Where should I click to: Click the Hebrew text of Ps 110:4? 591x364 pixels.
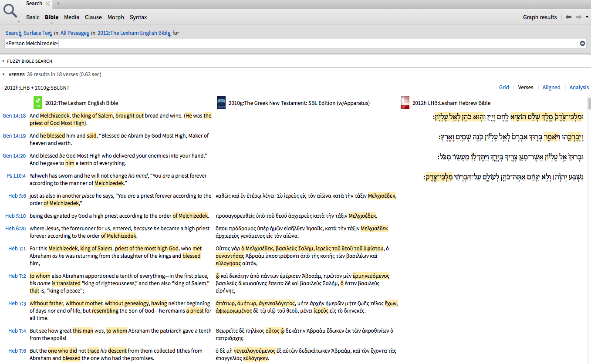pyautogui.click(x=503, y=178)
